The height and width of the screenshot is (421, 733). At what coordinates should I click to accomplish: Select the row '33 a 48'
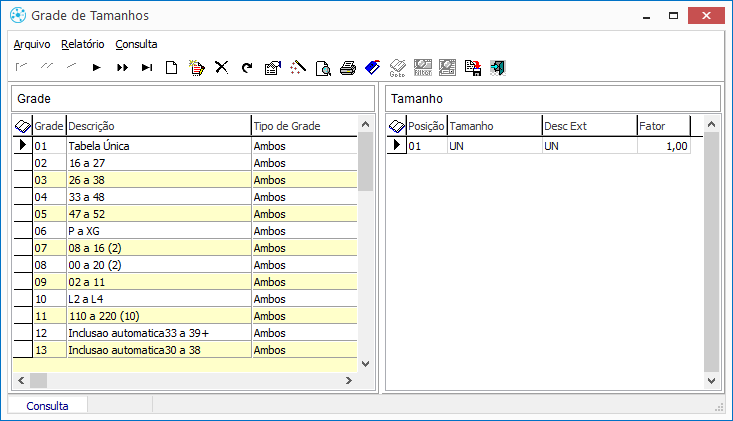point(185,197)
